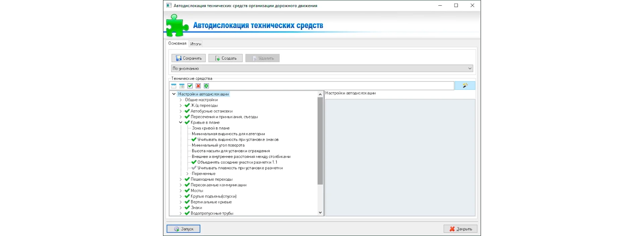This screenshot has width=644, height=236.
Task: Toggle 'Учитывать видимость при установке знаков' checkmark
Action: coord(194,139)
